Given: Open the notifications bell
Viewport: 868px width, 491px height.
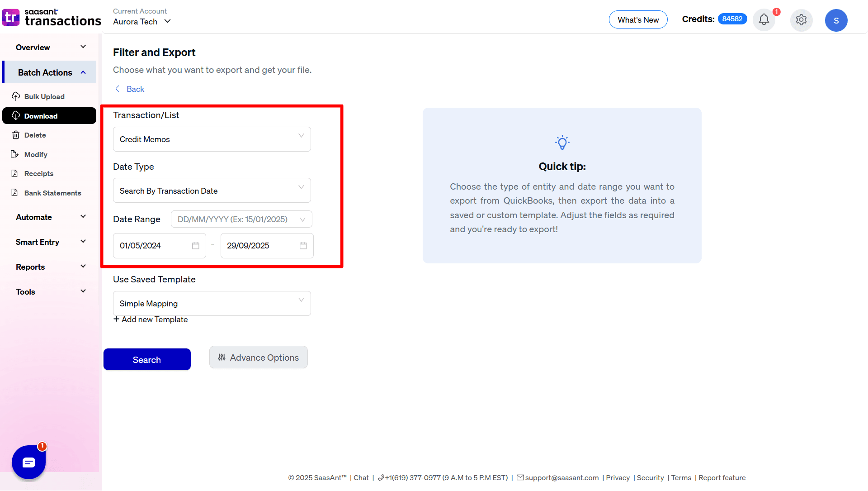Looking at the screenshot, I should pyautogui.click(x=764, y=19).
